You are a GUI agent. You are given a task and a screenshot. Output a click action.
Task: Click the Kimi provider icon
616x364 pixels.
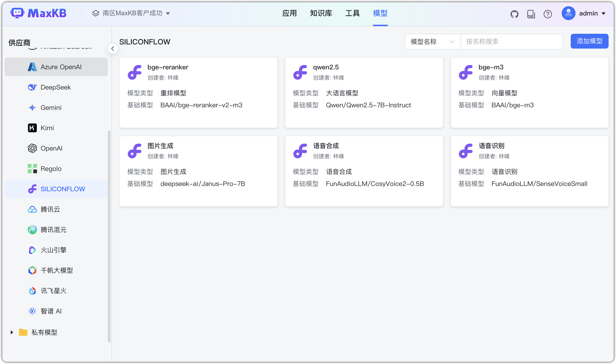[x=32, y=128]
